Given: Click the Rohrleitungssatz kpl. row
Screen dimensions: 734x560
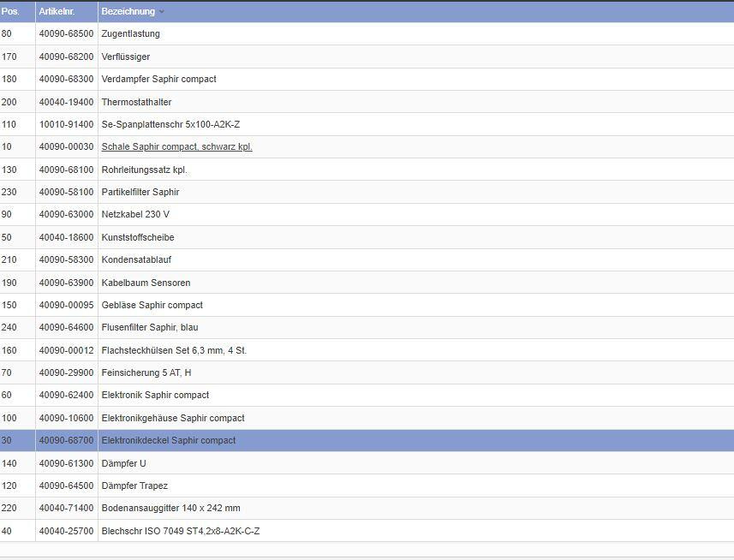Looking at the screenshot, I should [144, 170].
